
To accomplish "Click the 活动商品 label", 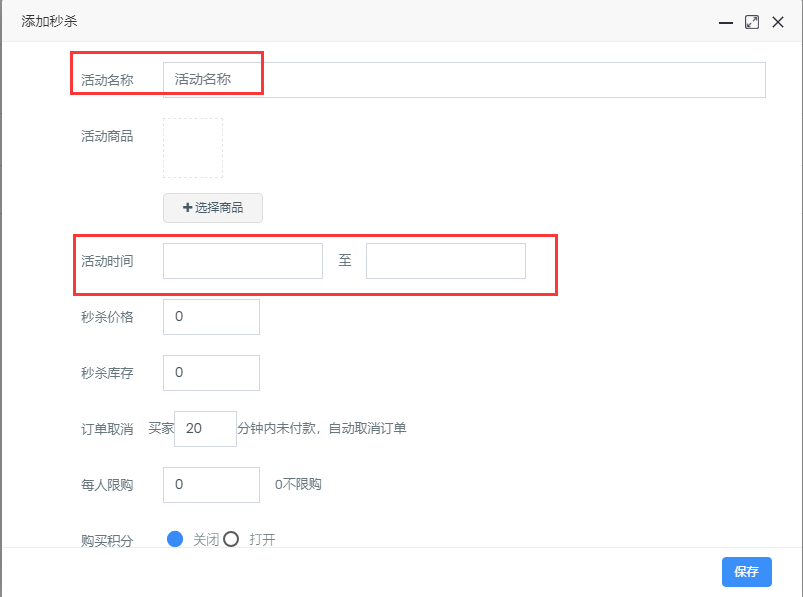I will 107,136.
